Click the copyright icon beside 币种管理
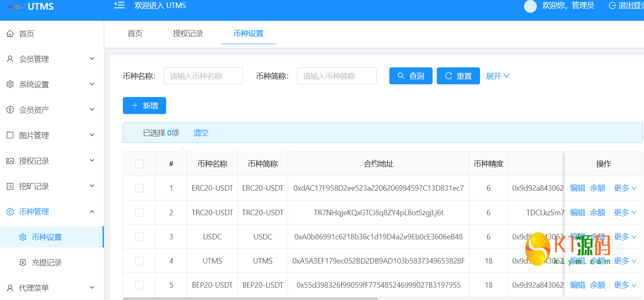 [10, 211]
